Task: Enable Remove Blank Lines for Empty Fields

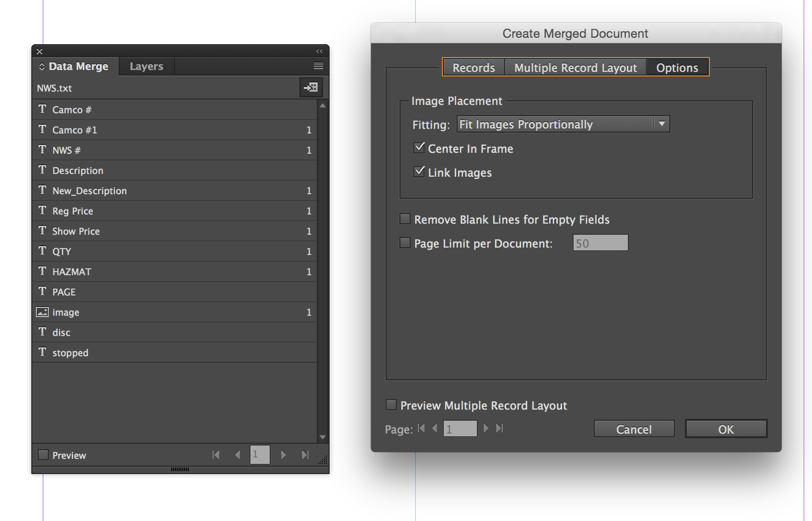Action: pyautogui.click(x=405, y=219)
